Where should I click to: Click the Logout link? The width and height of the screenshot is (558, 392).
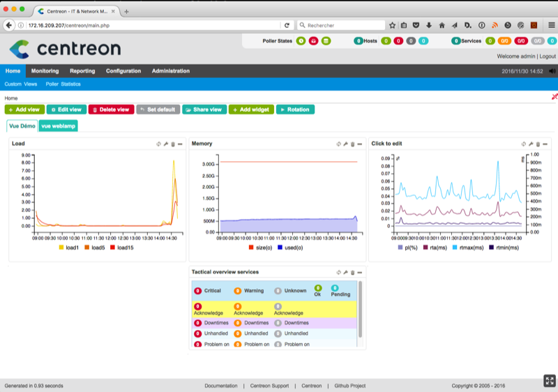548,56
